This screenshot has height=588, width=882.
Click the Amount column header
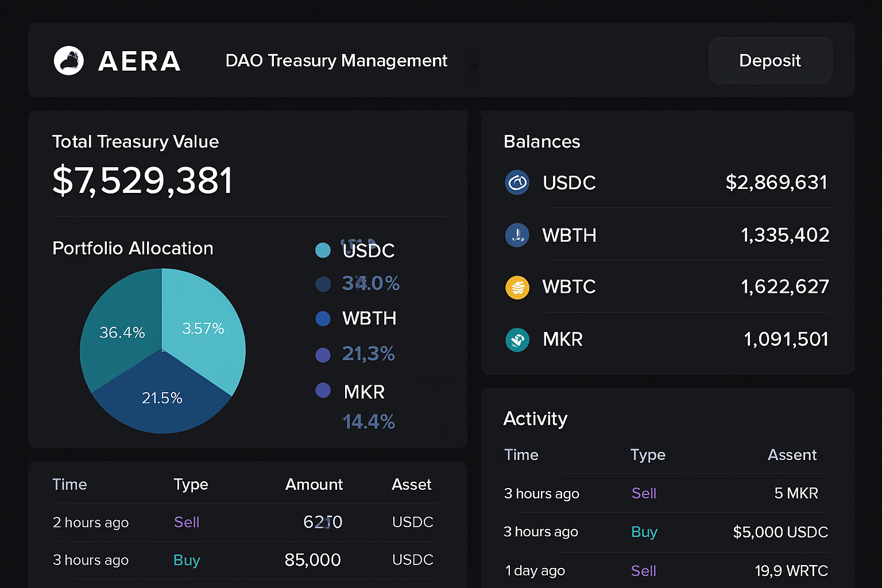click(314, 485)
